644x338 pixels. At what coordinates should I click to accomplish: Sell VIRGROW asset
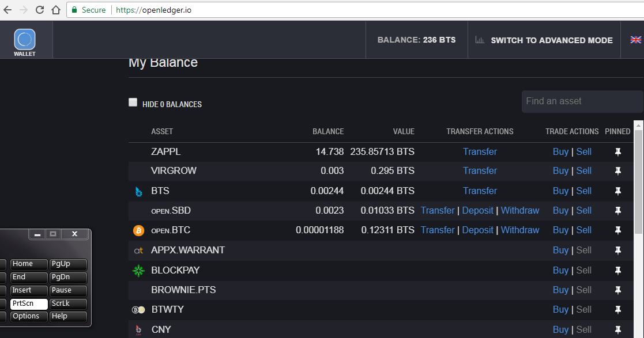583,170
